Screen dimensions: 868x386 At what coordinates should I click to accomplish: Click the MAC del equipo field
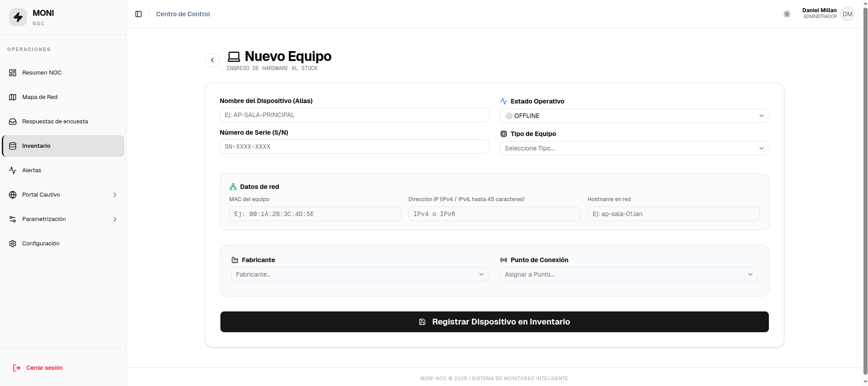tap(315, 214)
